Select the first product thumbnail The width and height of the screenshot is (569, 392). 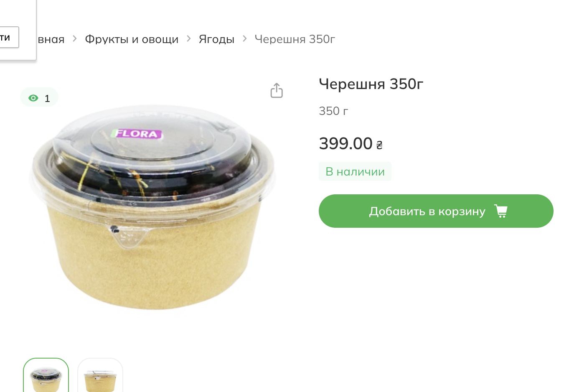click(46, 375)
